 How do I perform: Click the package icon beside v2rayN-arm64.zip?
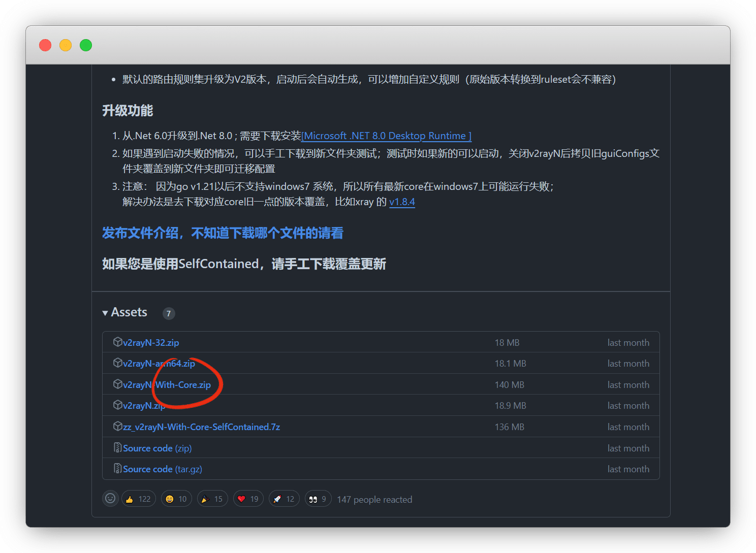click(117, 363)
